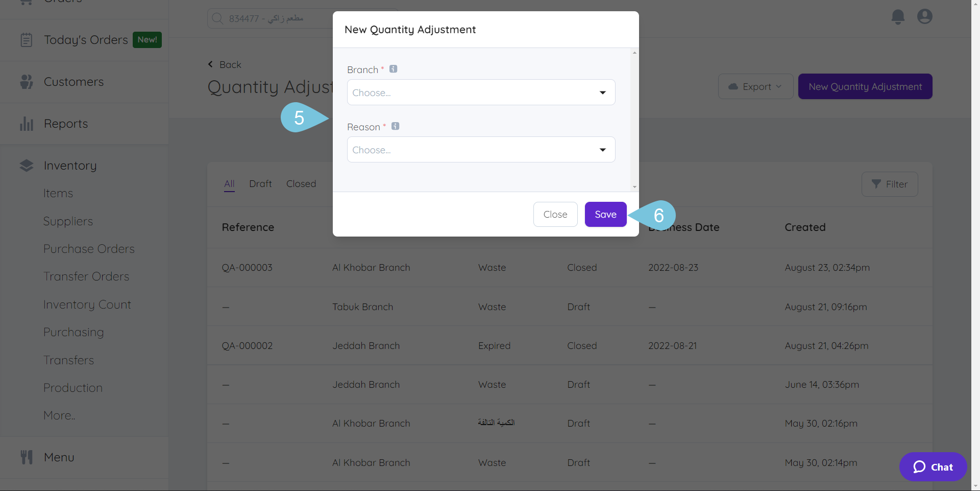Switch to the Draft tab
Viewport: 980px width, 491px height.
coord(260,184)
